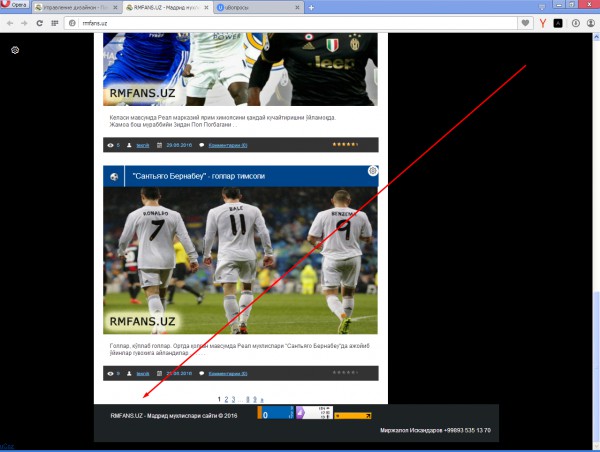600x452 pixels.
Task: Open the tab menu icon near window controls
Action: click(542, 7)
